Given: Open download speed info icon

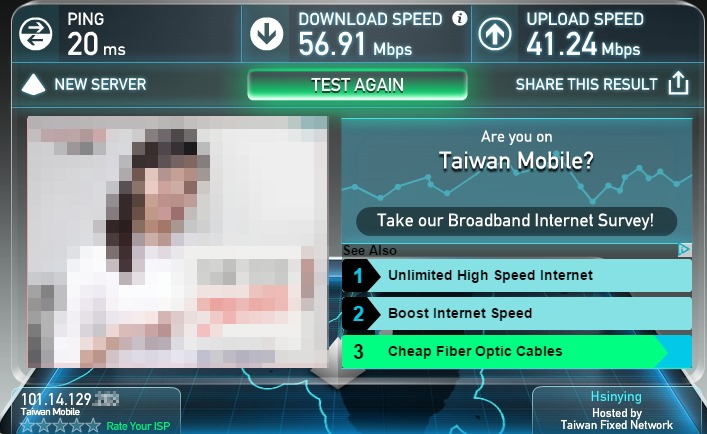Looking at the screenshot, I should pyautogui.click(x=459, y=18).
